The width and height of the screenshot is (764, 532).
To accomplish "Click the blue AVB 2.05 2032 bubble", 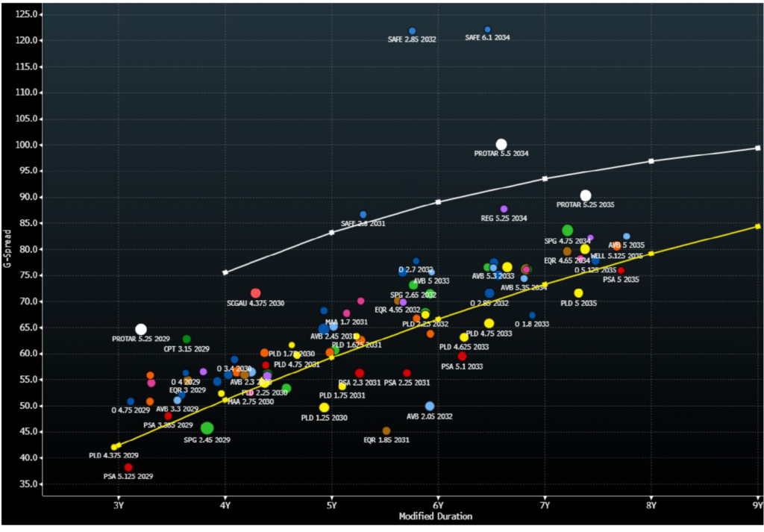I will pyautogui.click(x=430, y=406).
